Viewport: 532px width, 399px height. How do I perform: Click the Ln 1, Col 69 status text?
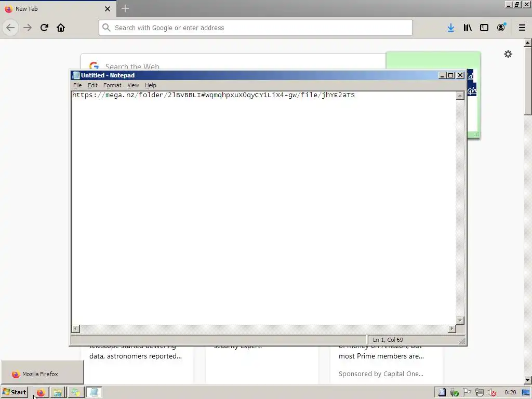tap(388, 340)
